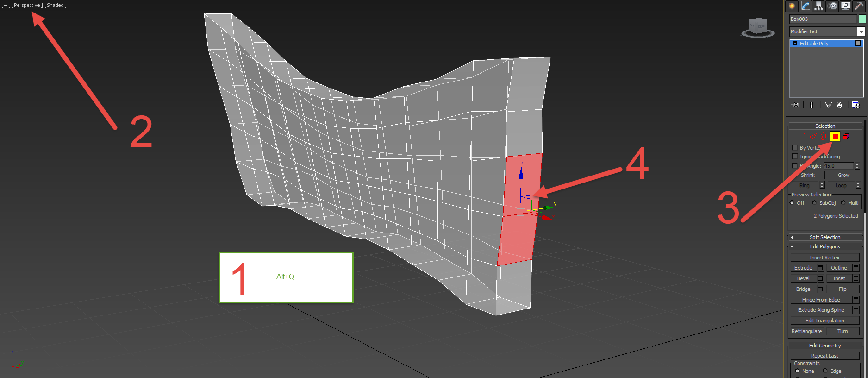Click Make Unique icon

click(828, 105)
